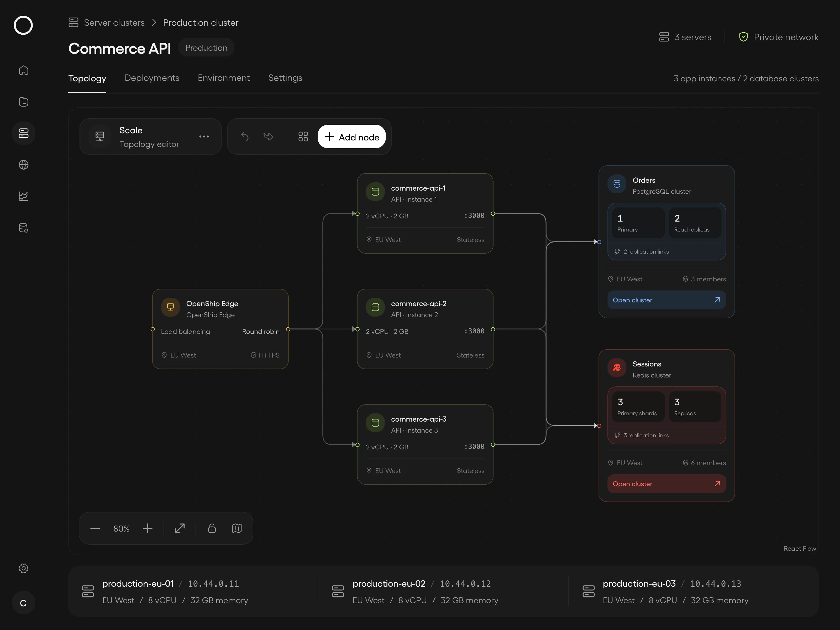Click the undo arrow in toolbar

pyautogui.click(x=245, y=136)
